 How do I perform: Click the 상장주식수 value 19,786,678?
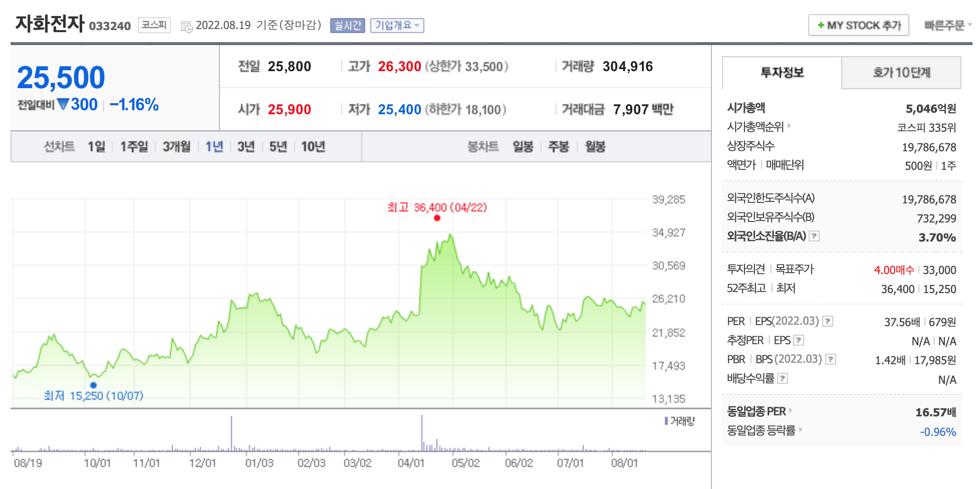point(929,147)
